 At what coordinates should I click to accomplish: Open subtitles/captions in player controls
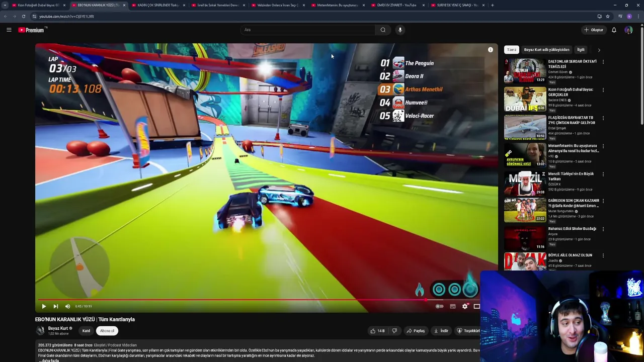pyautogui.click(x=453, y=306)
